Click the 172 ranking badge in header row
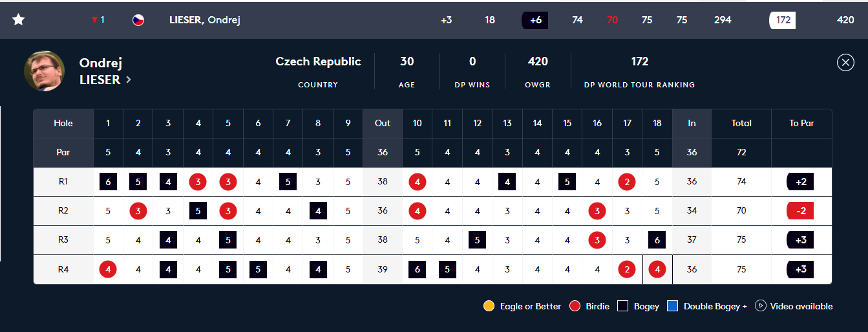 [x=782, y=20]
